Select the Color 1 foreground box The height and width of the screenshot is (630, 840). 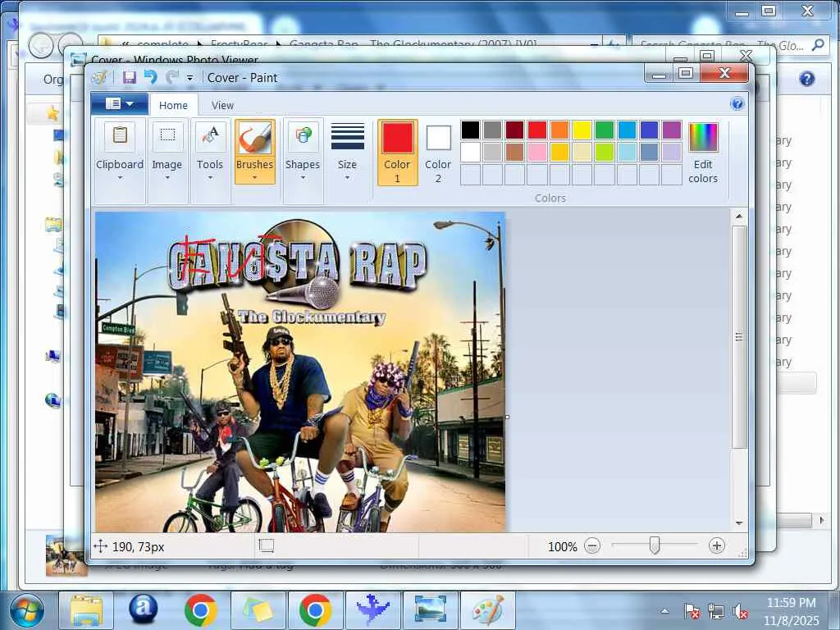398,153
